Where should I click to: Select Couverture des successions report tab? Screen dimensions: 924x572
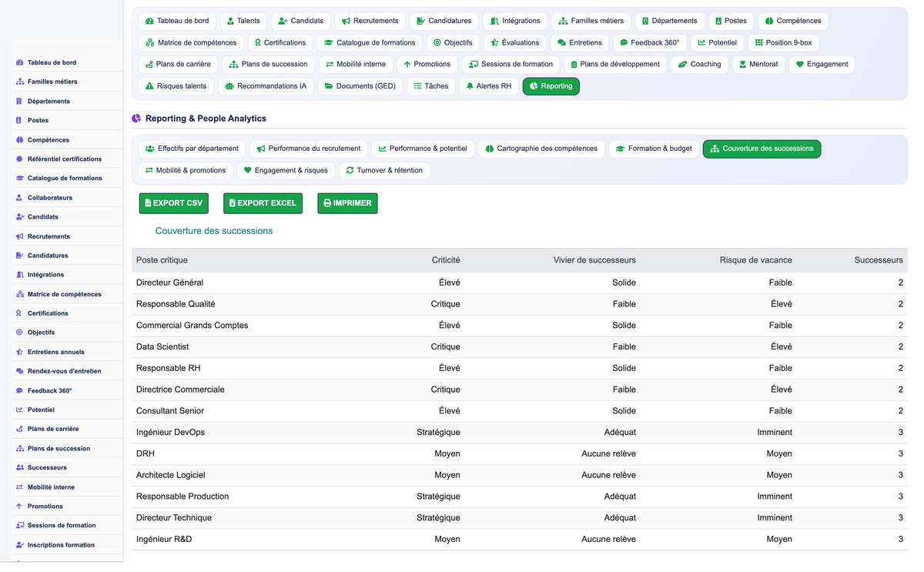pos(762,149)
